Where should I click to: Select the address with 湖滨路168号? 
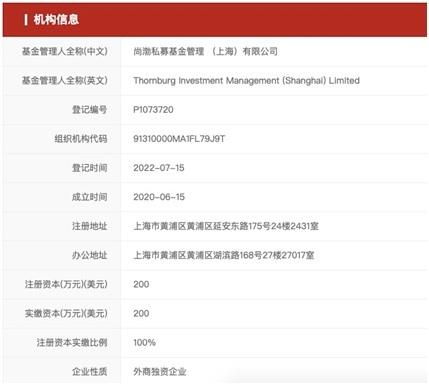pyautogui.click(x=224, y=255)
